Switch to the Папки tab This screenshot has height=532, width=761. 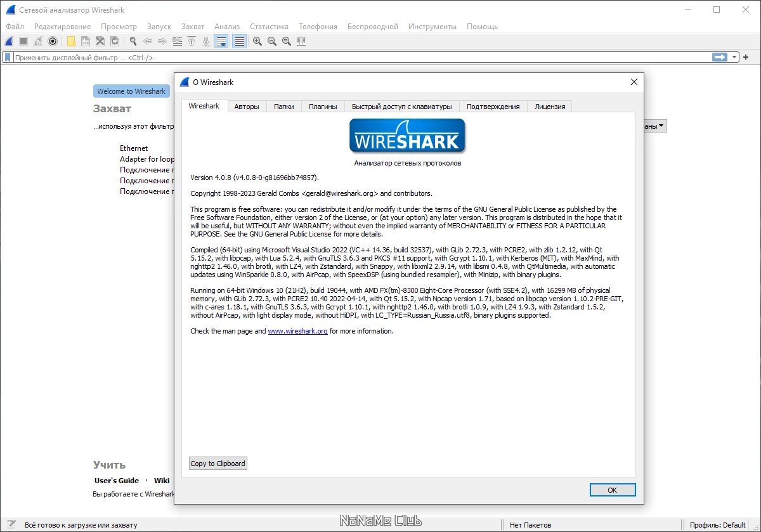tap(283, 107)
